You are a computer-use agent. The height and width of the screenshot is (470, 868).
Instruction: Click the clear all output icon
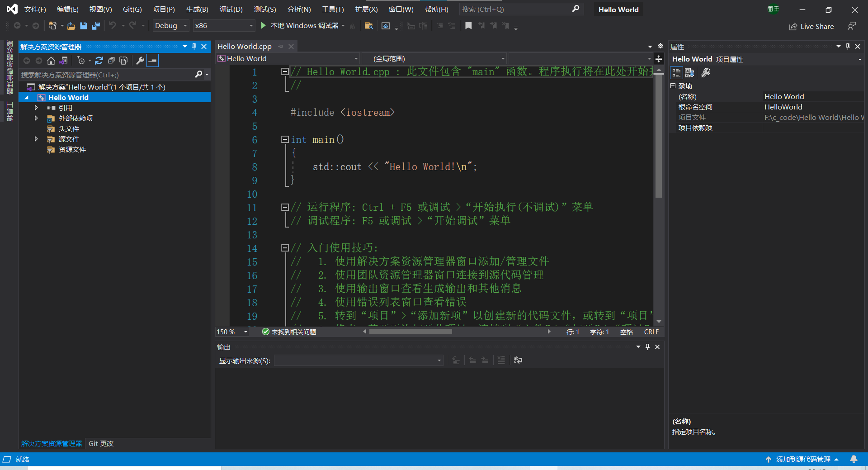[x=501, y=360]
